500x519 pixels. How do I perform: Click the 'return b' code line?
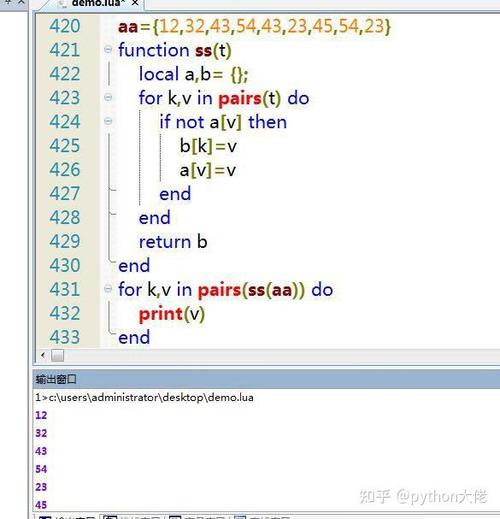173,242
